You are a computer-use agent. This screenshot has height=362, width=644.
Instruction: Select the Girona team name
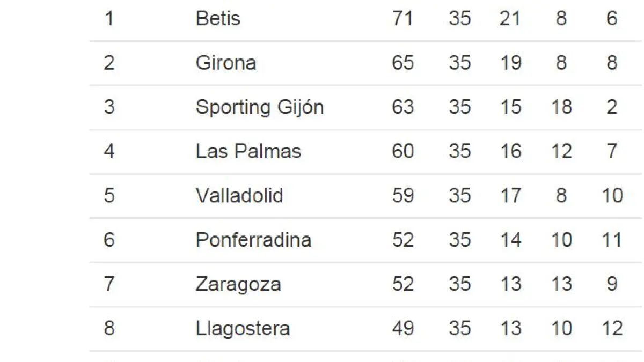pos(226,63)
